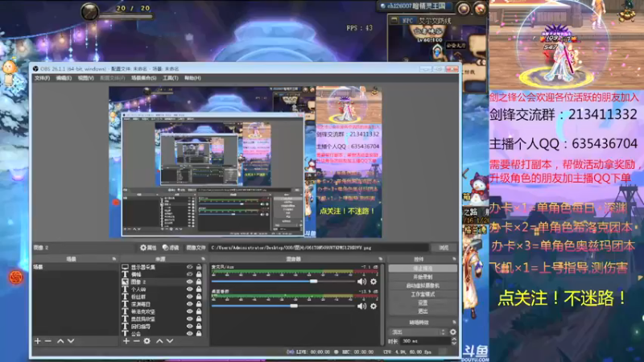Click the image file path input field
The width and height of the screenshot is (644, 362).
pos(319,248)
